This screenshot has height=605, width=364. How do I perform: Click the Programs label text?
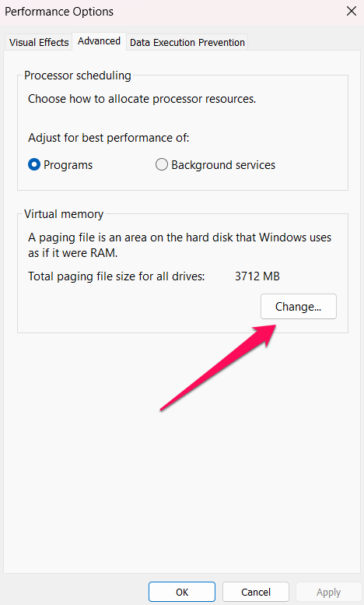coord(68,165)
